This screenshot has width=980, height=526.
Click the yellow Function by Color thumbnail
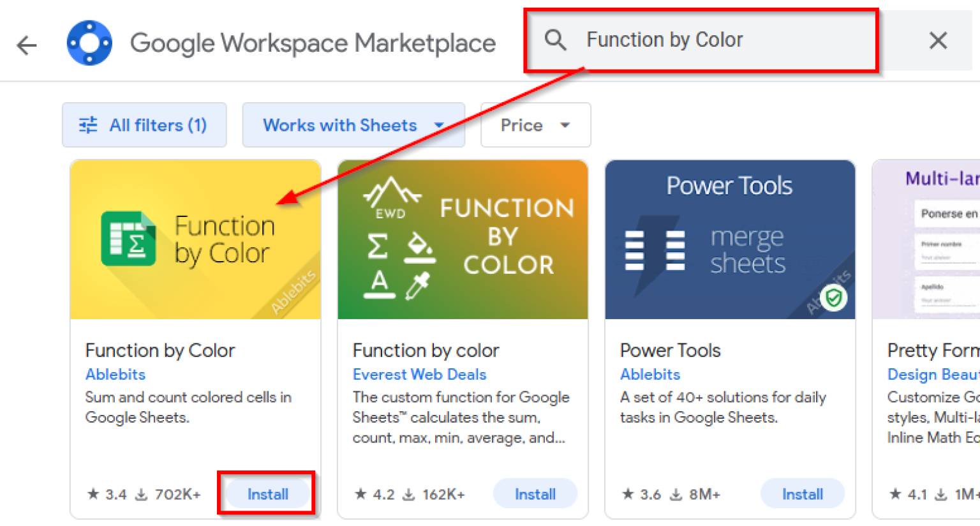click(x=195, y=239)
